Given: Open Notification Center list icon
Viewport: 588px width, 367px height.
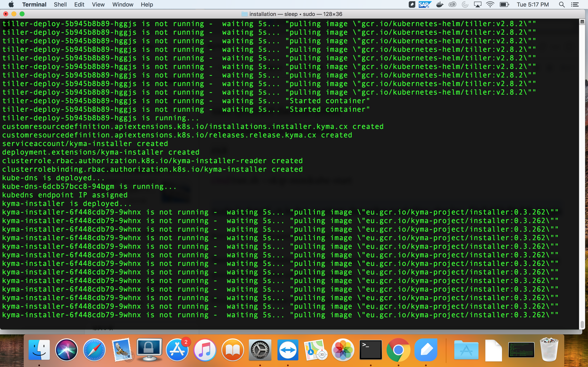Looking at the screenshot, I should coord(575,4).
